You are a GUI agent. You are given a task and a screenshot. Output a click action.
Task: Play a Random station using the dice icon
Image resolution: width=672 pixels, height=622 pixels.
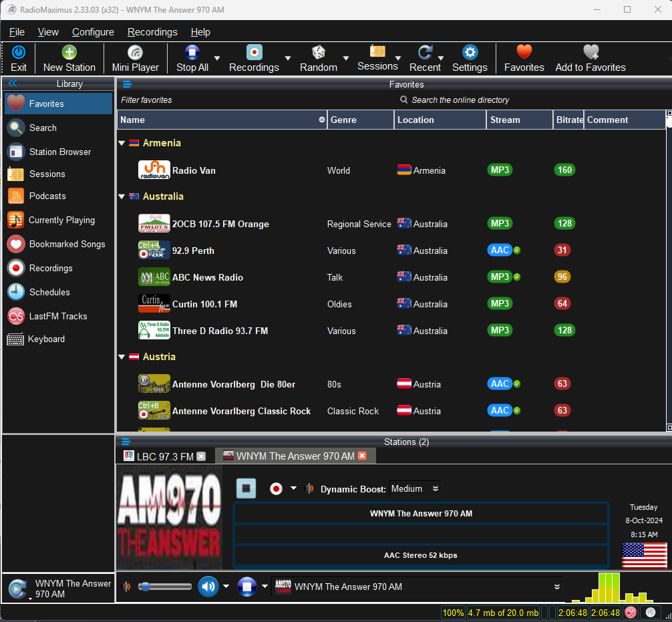(x=319, y=52)
